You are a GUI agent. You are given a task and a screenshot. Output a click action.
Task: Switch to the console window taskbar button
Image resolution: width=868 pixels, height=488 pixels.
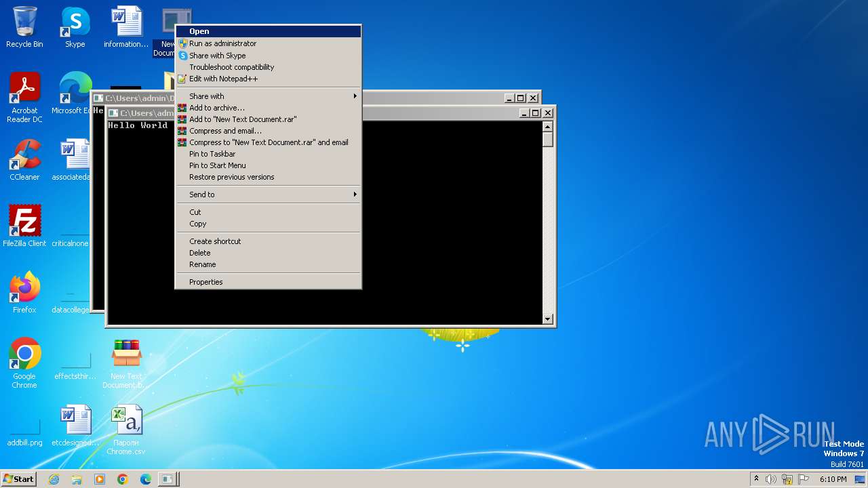point(168,479)
